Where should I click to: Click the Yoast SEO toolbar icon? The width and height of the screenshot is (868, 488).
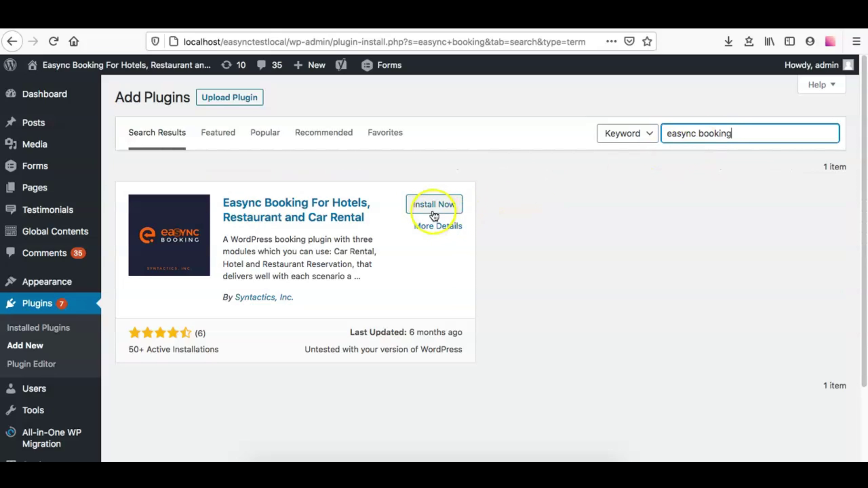[x=341, y=65]
